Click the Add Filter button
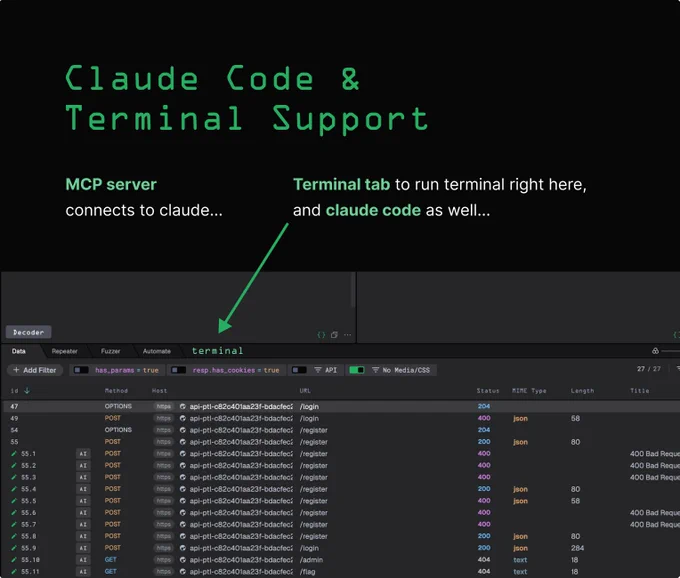 [35, 370]
